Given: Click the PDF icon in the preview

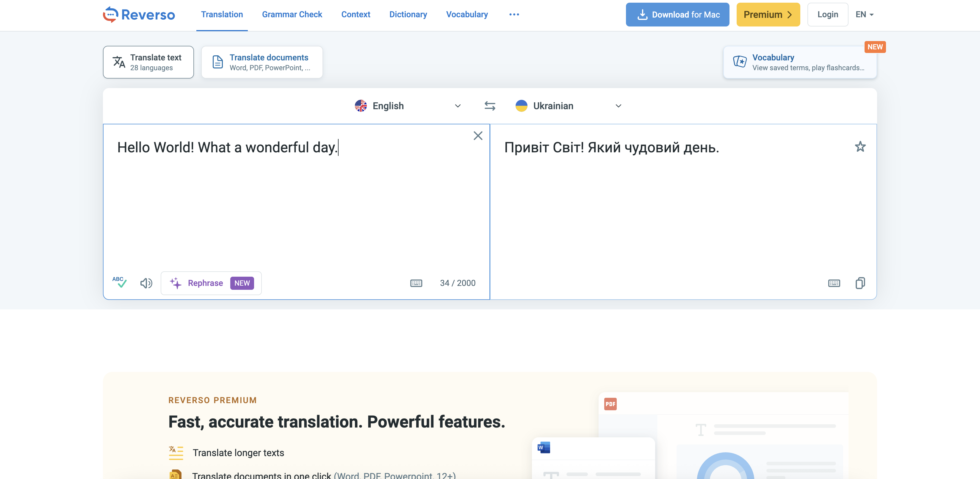Looking at the screenshot, I should coord(610,404).
